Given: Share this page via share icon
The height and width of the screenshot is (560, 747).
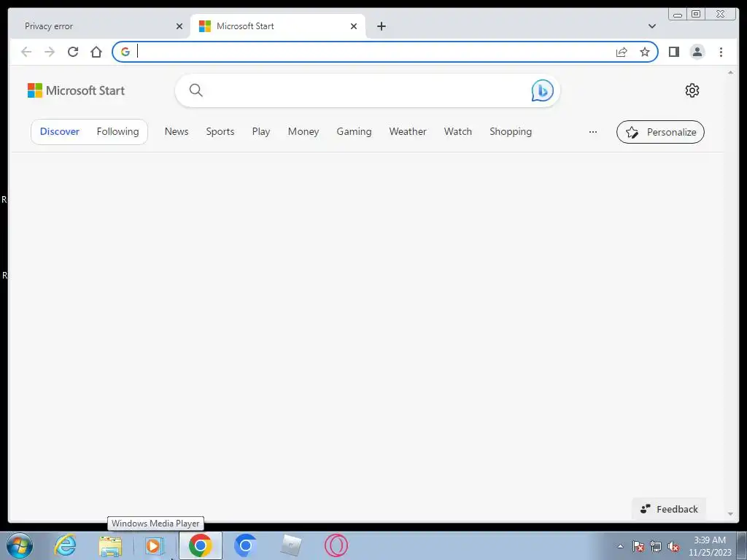Looking at the screenshot, I should [622, 52].
